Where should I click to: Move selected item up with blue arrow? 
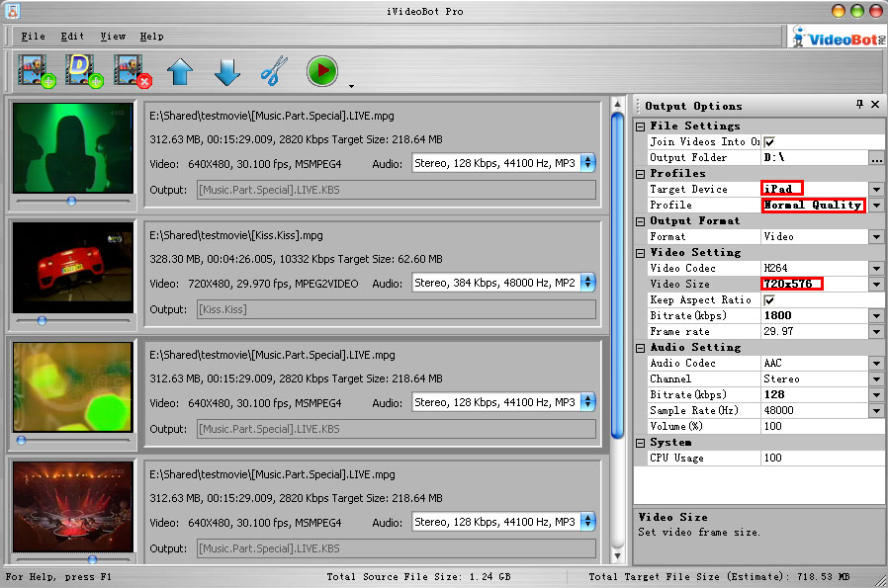point(180,71)
